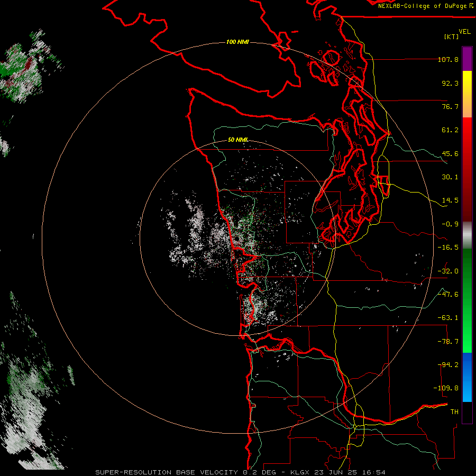Select the 76.7 scale value
Image resolution: width=476 pixels, height=476 pixels.
pyautogui.click(x=450, y=106)
